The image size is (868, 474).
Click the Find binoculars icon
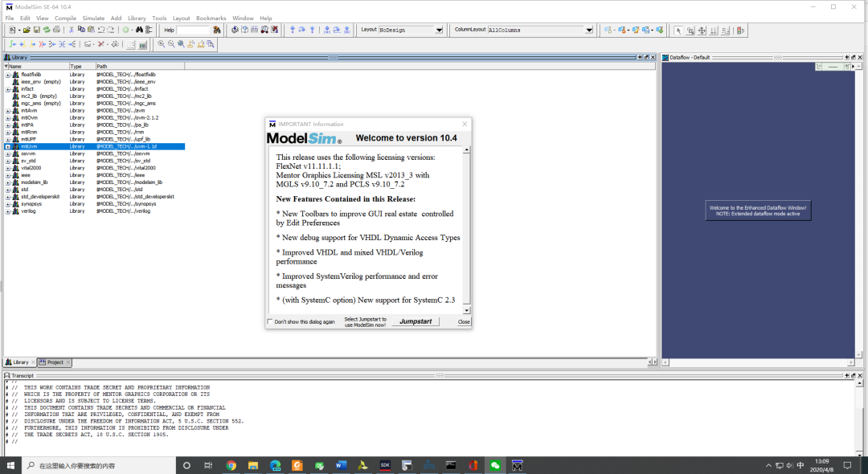tap(139, 30)
